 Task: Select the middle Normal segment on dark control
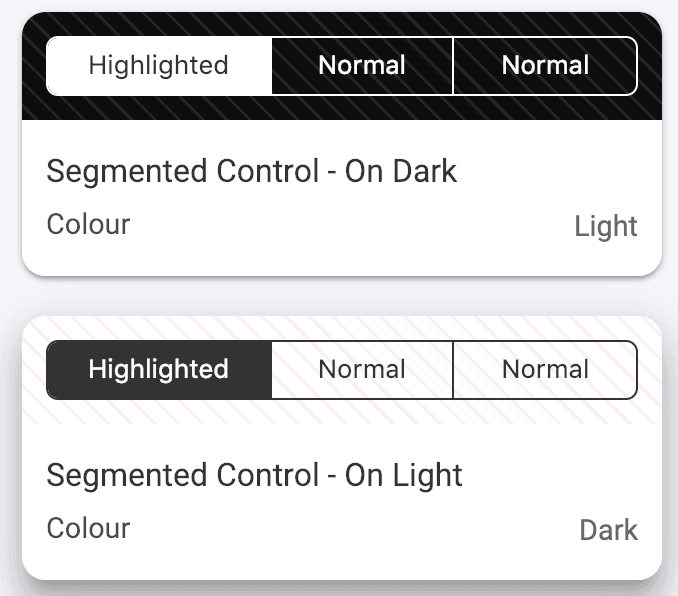click(362, 66)
